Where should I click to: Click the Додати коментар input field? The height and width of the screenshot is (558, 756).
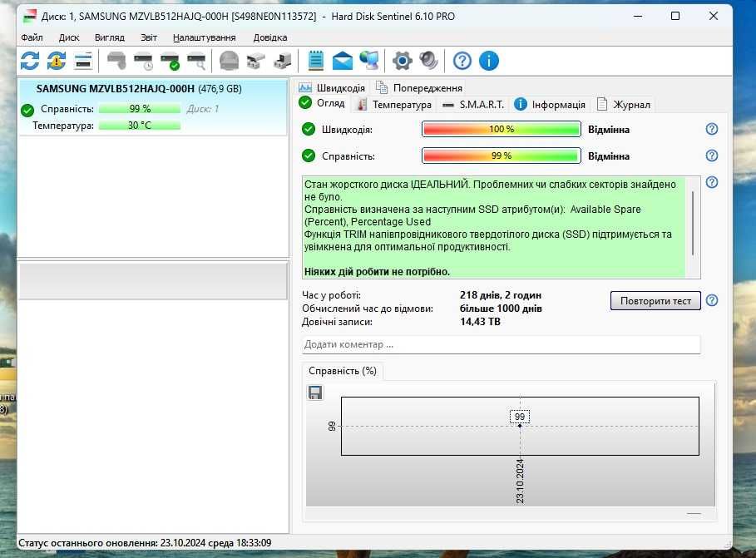pyautogui.click(x=501, y=344)
